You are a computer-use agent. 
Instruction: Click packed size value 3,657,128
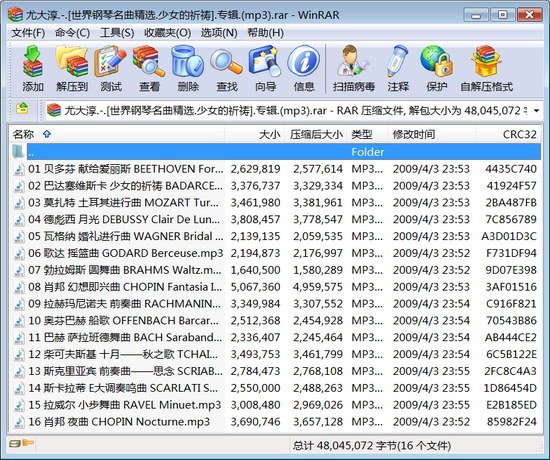point(318,422)
